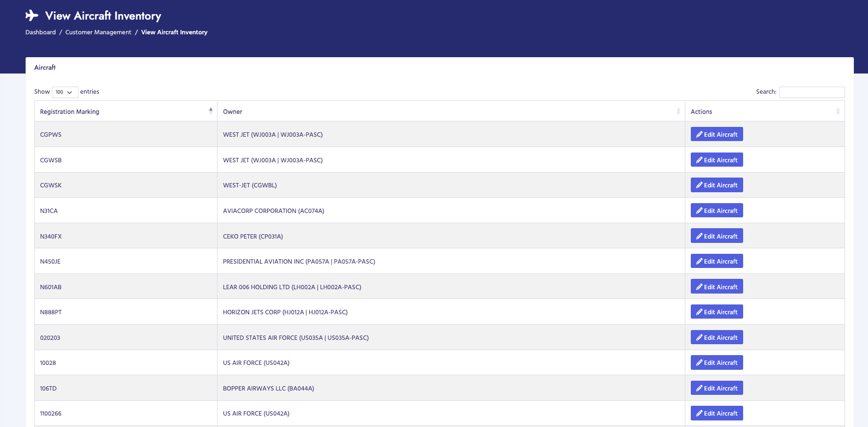Click pencil icon in 106TD row
868x427 pixels.
(699, 388)
